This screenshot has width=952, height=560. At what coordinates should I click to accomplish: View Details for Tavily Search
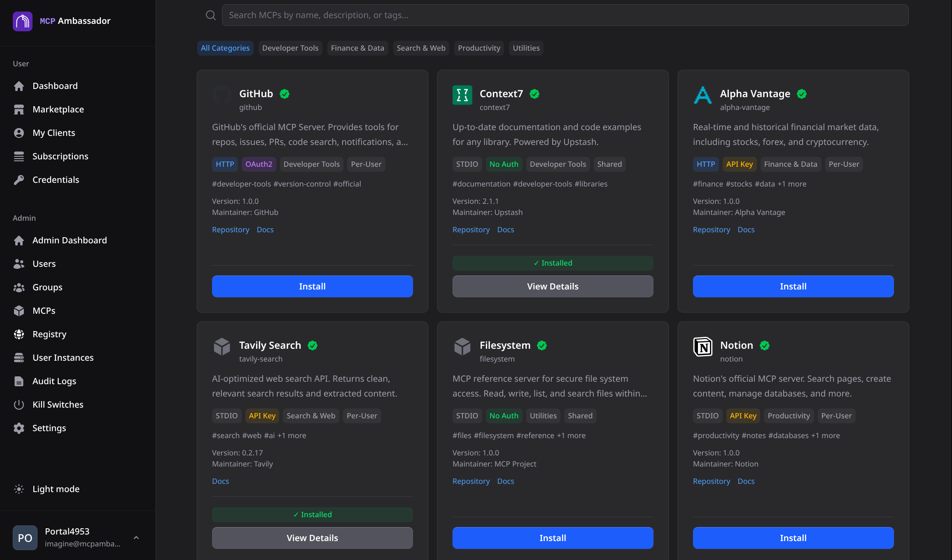pos(312,538)
